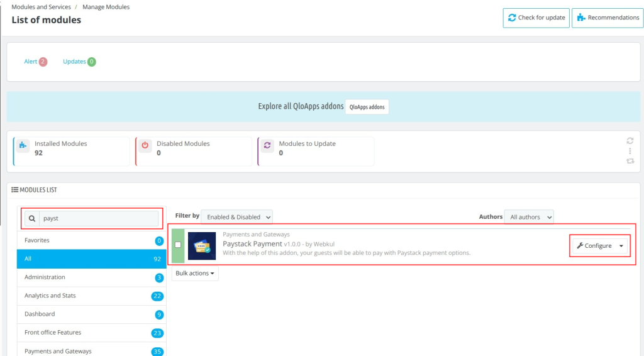644x356 pixels.
Task: Click the module search field containing payst
Action: [x=99, y=218]
